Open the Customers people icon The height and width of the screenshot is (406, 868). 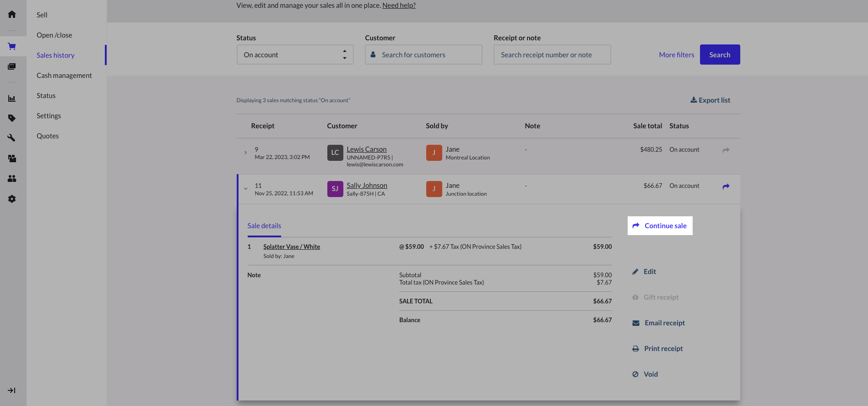(x=12, y=179)
